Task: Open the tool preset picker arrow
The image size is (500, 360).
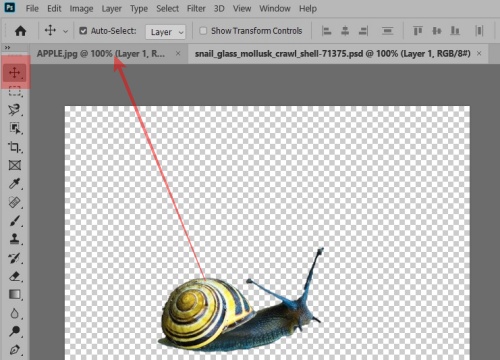Action: coord(65,32)
